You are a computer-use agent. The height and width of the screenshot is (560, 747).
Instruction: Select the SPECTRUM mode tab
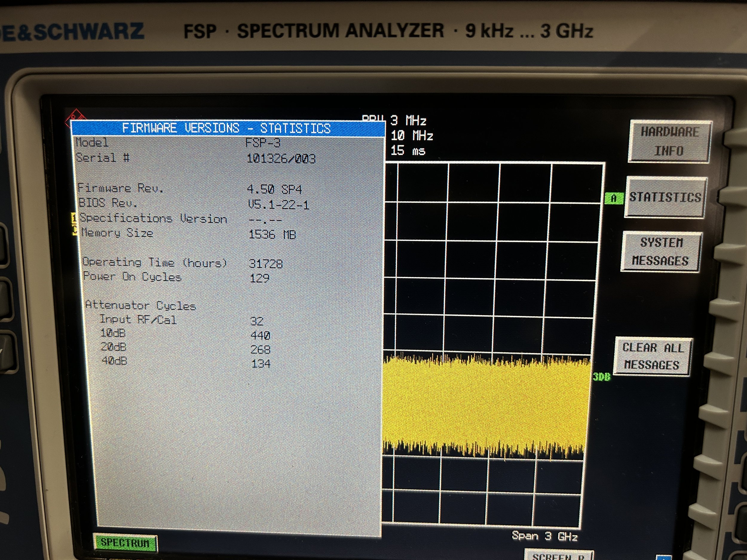tap(125, 542)
